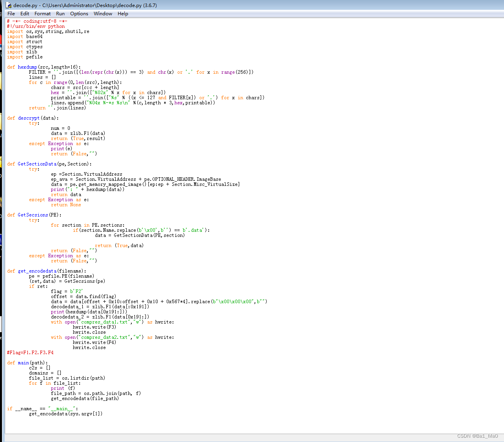Open the Edit menu
Screen dimensions: 504x442
tap(25, 14)
